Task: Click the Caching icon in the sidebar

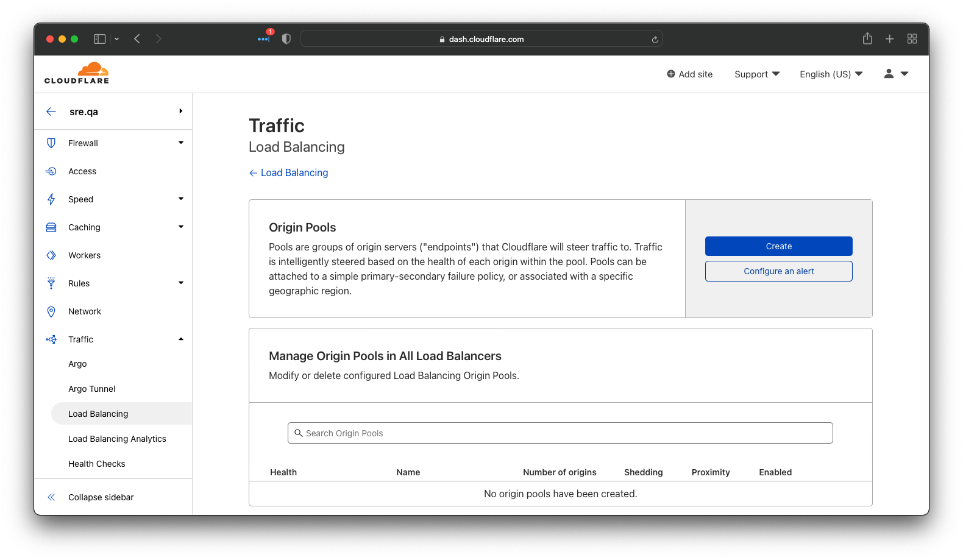Action: tap(51, 227)
